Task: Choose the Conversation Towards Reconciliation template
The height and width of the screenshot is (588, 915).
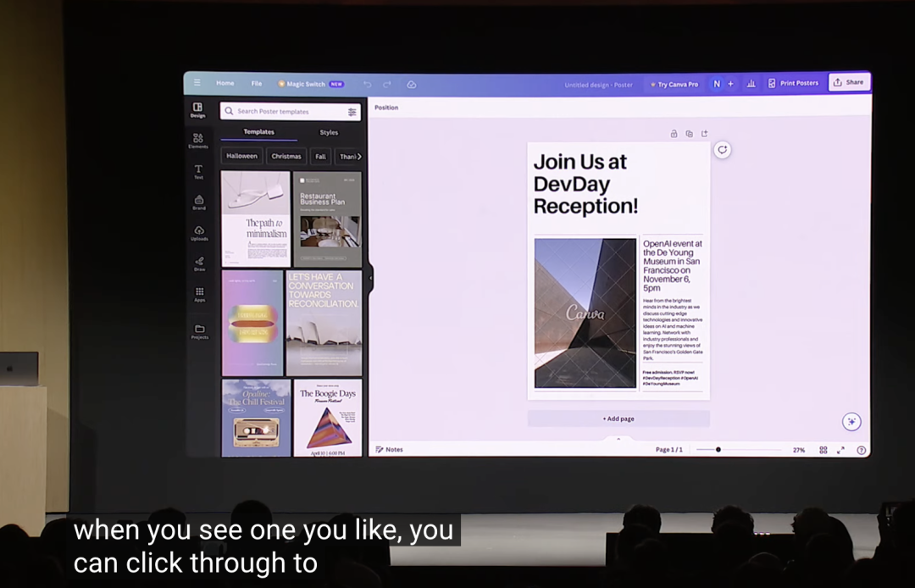Action: click(324, 323)
